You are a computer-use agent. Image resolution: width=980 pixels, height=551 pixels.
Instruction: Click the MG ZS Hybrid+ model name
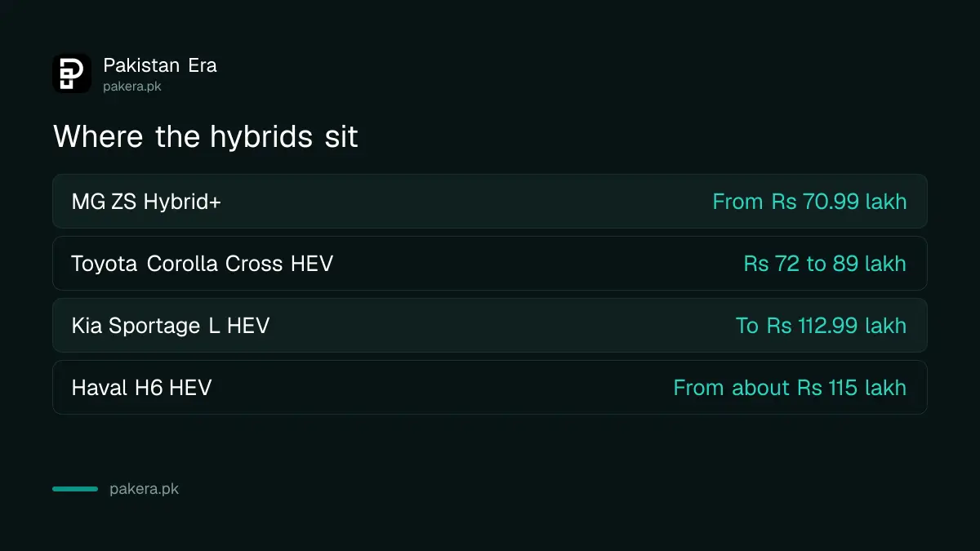pos(146,202)
